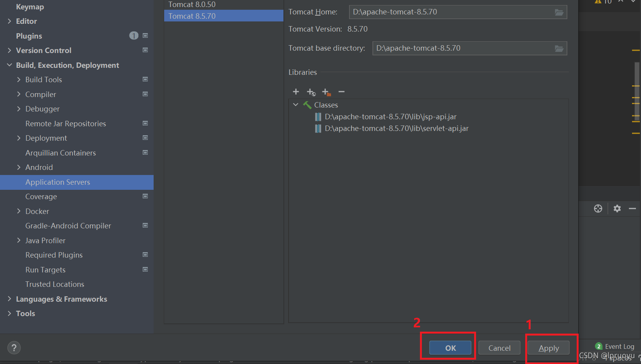
Task: Expand the Compiler node
Action: (19, 94)
